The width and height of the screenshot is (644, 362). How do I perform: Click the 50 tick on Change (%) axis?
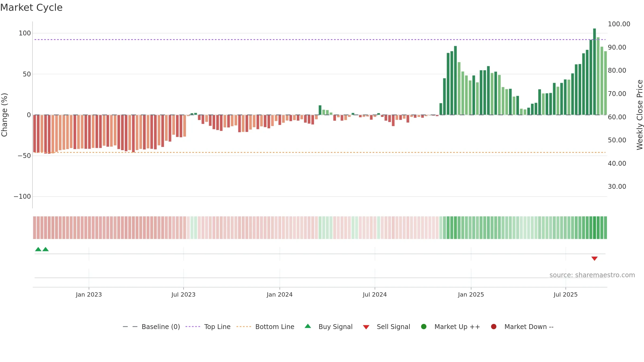coord(27,74)
